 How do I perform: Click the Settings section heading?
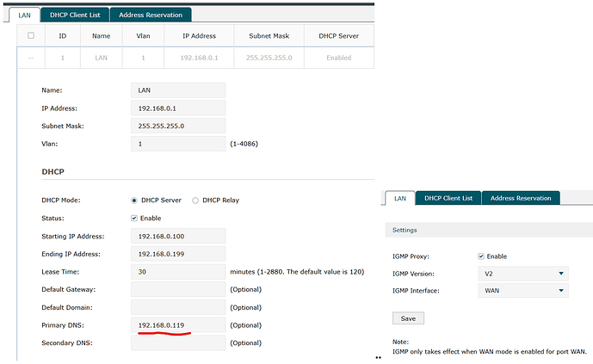[x=405, y=230]
